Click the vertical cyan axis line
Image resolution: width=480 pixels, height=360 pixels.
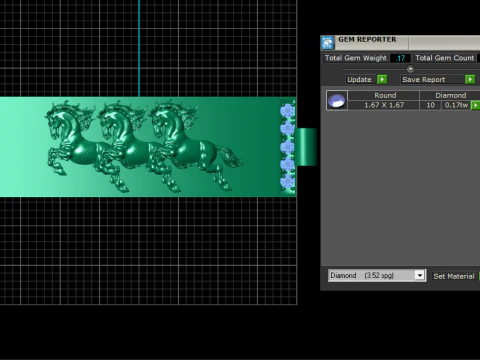[x=139, y=48]
